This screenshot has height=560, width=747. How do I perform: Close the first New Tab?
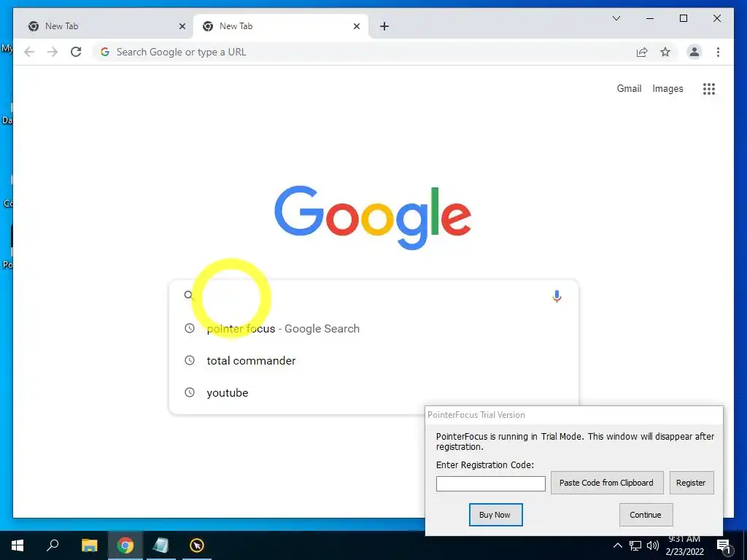(x=182, y=26)
